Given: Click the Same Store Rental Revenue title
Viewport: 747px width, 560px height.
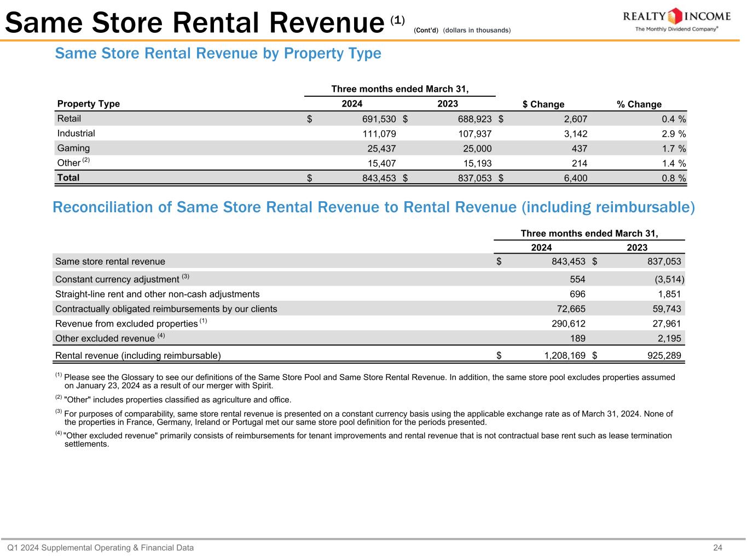Looking at the screenshot, I should [195, 23].
